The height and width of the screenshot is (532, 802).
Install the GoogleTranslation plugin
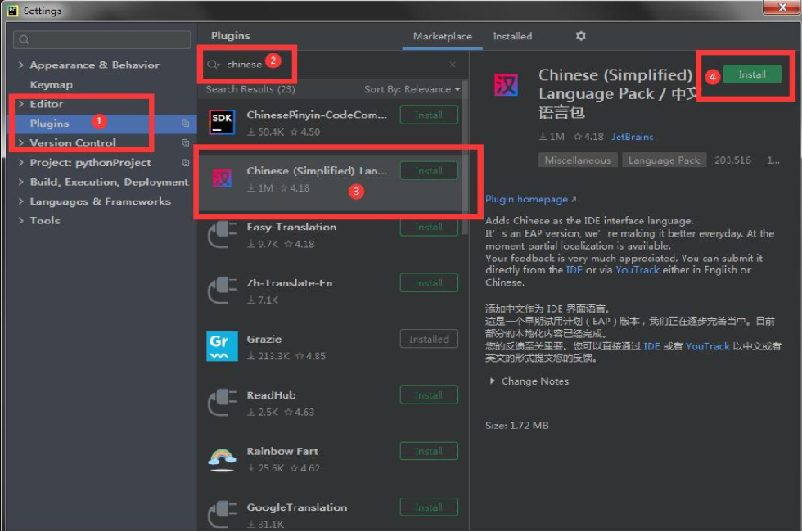tap(429, 507)
